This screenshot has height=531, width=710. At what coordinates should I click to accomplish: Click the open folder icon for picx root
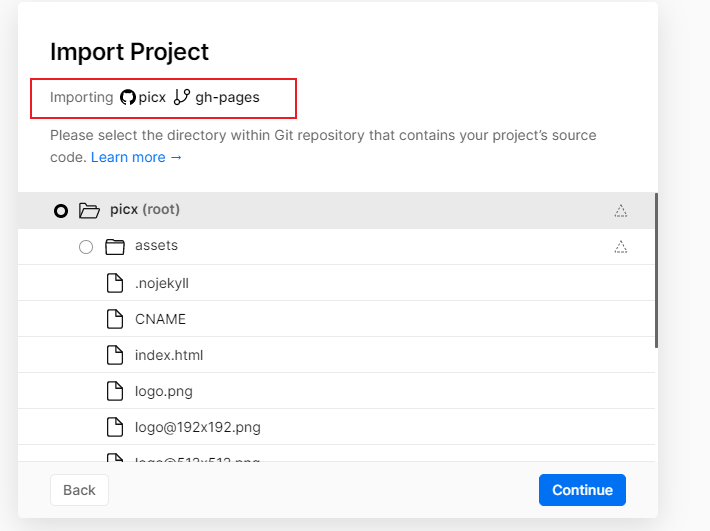click(x=89, y=210)
